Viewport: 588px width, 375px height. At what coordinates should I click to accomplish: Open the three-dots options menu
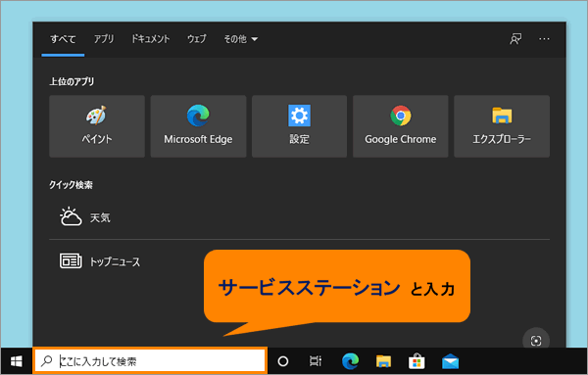click(544, 39)
